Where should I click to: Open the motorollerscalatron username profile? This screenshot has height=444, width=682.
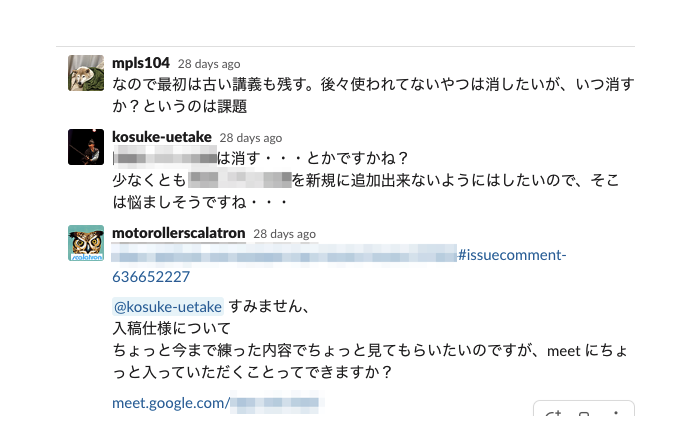click(x=178, y=232)
